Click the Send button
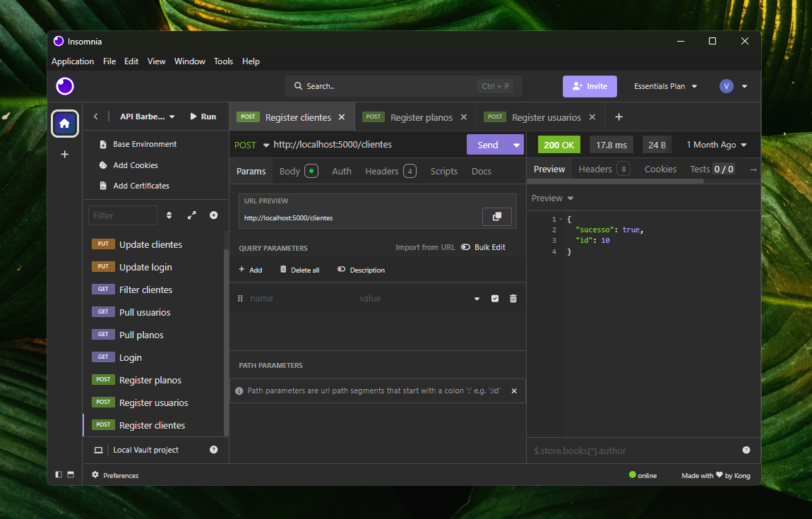Screen dimensions: 812x519 pyautogui.click(x=487, y=144)
